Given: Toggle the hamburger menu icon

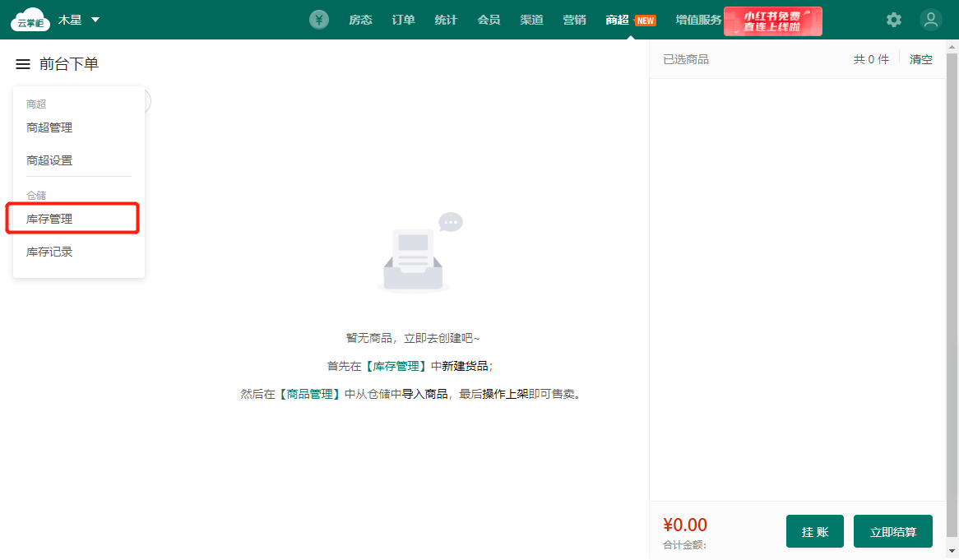Looking at the screenshot, I should pos(23,64).
